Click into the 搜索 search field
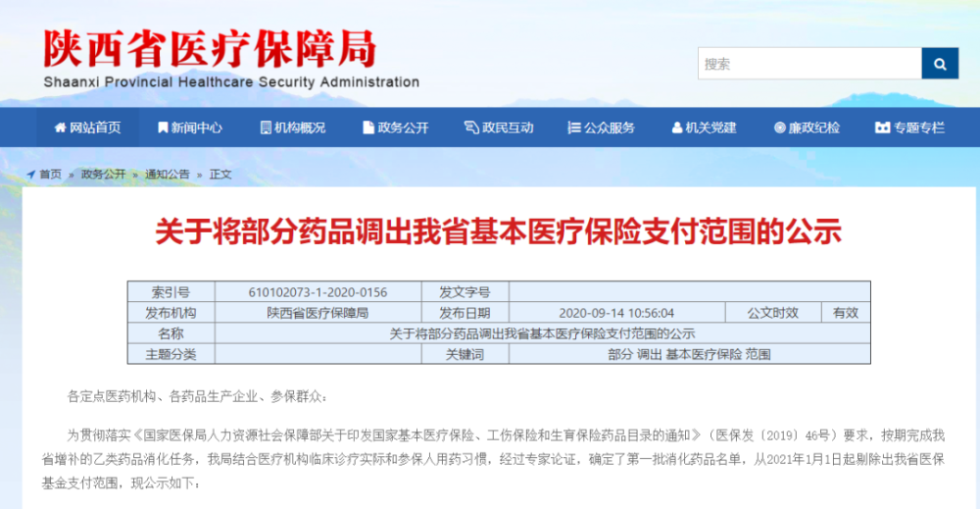The image size is (980, 509). [x=810, y=64]
